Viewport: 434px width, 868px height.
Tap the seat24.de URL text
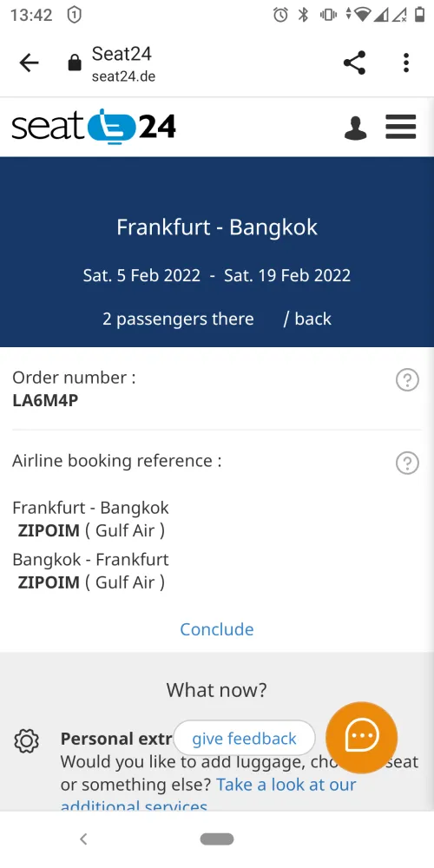123,76
